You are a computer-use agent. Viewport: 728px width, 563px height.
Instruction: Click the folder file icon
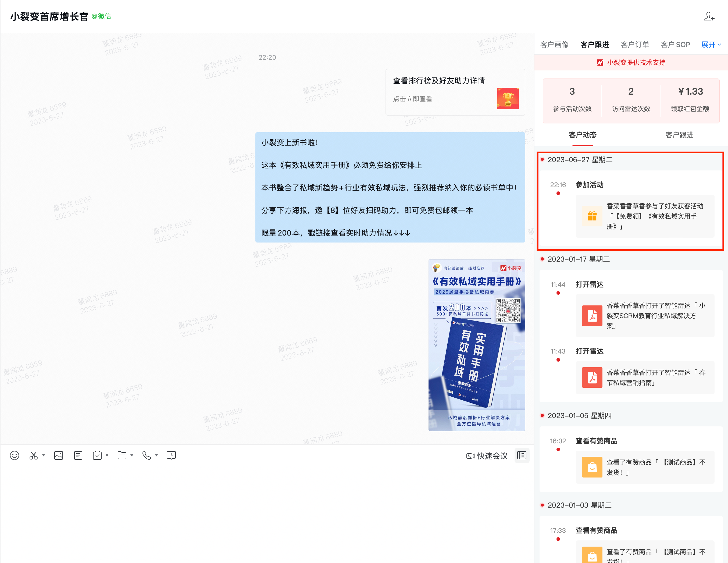(122, 455)
